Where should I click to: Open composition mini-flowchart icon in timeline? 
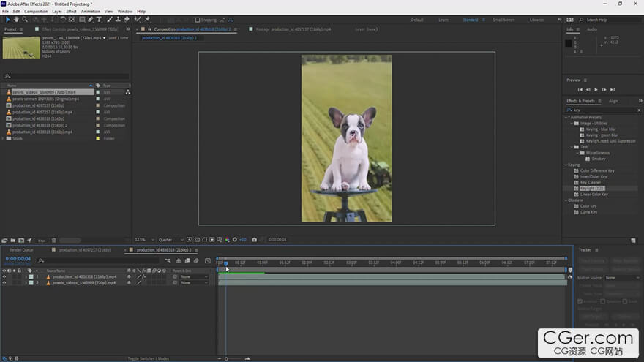pyautogui.click(x=168, y=260)
